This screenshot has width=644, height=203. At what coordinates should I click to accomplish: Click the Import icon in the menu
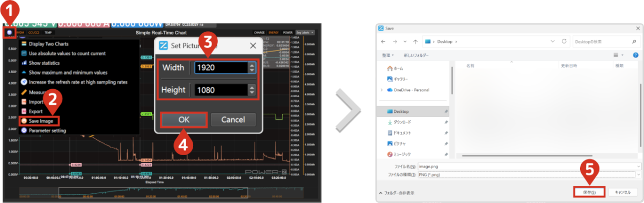(24, 102)
